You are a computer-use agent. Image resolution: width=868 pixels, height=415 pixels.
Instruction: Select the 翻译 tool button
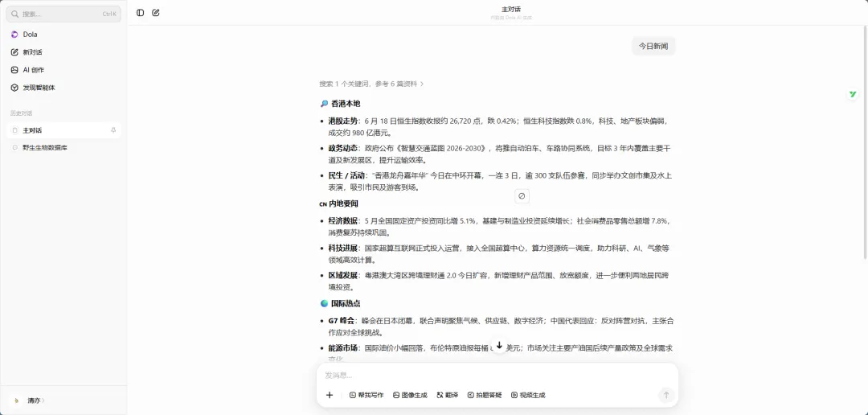(x=448, y=395)
